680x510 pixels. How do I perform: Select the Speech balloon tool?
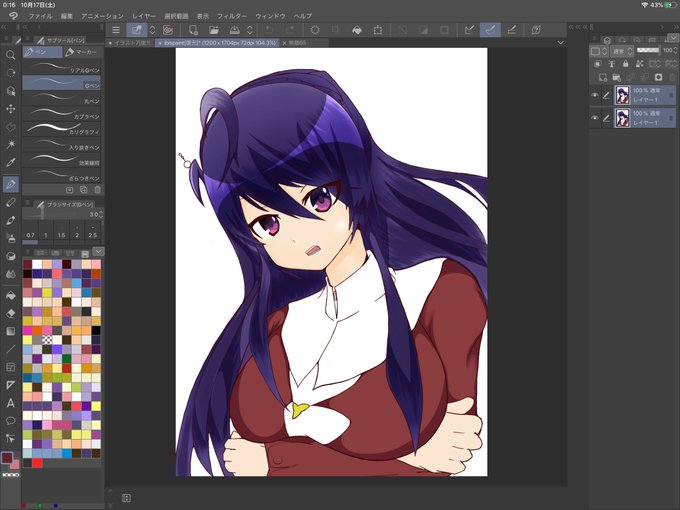pyautogui.click(x=10, y=421)
